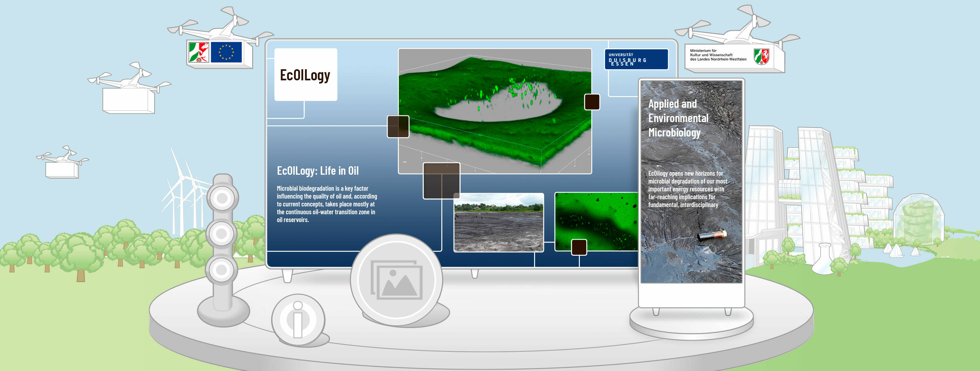Click the dark square left of the 3D image
Viewport: 980px width, 371px height.
pos(398,126)
